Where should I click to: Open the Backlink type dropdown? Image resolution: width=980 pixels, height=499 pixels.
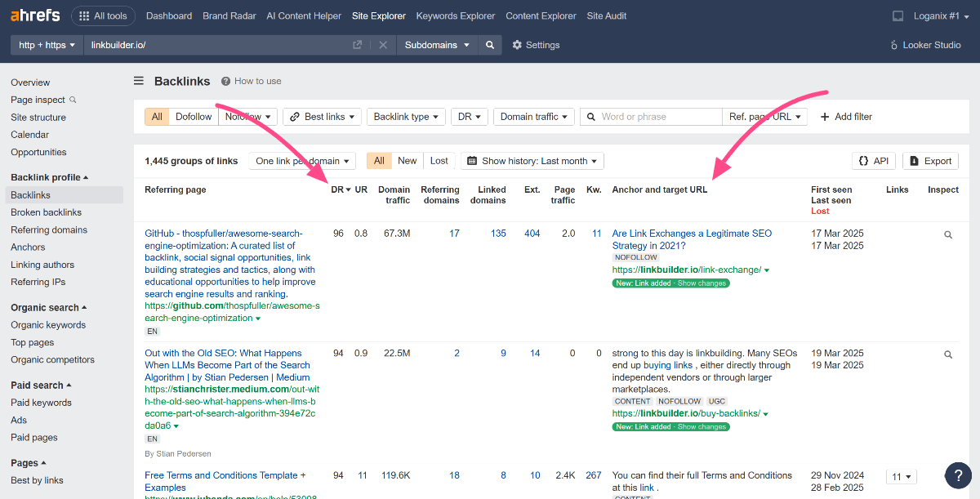(406, 117)
